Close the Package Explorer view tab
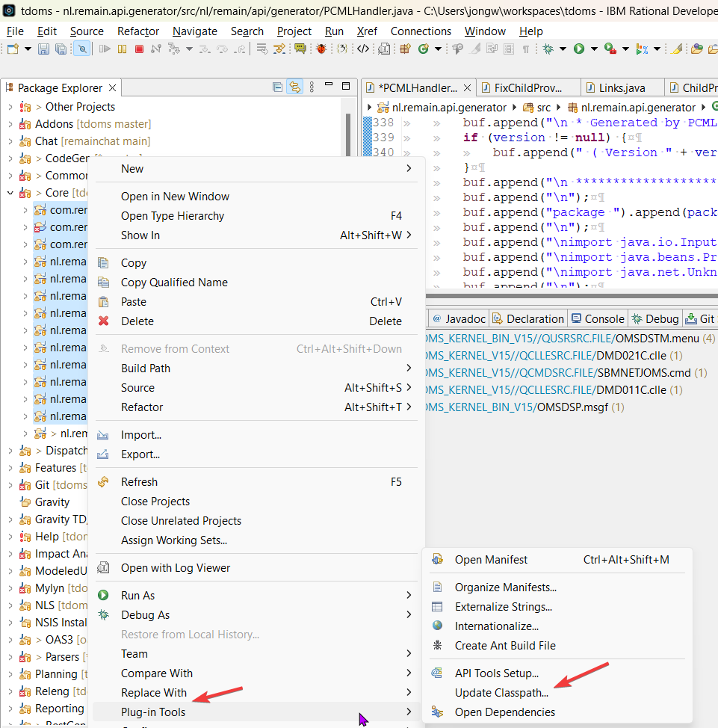Screen dimensions: 718x728 (112, 88)
